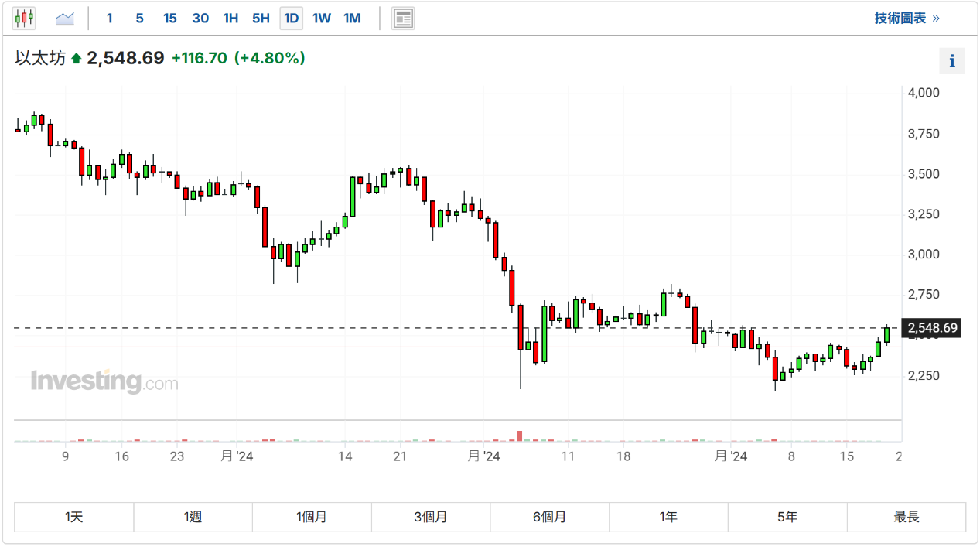Set interval to 1M

[352, 18]
